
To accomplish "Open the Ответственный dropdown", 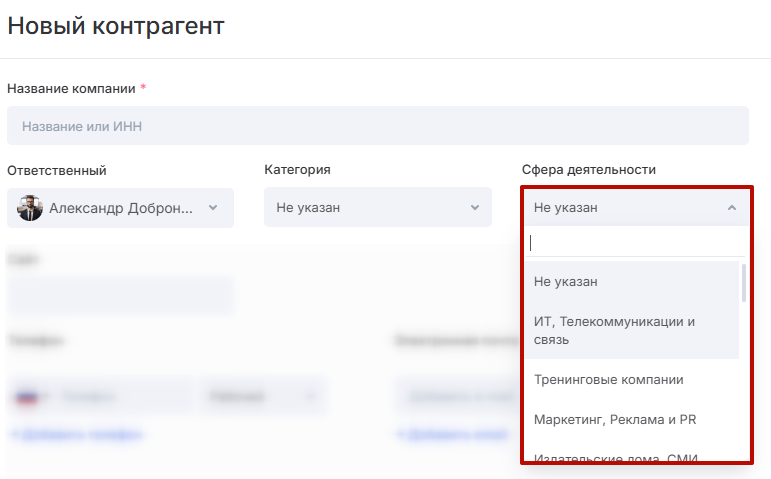I will (x=120, y=208).
